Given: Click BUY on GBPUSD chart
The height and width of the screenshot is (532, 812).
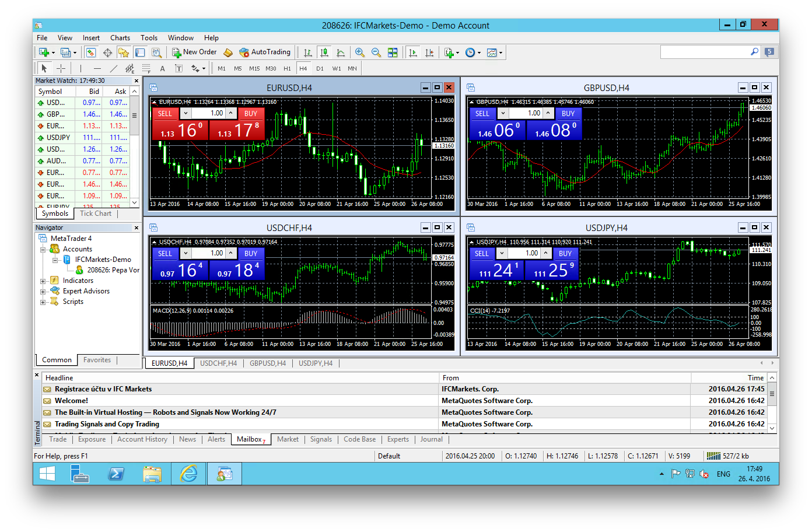Looking at the screenshot, I should point(568,114).
